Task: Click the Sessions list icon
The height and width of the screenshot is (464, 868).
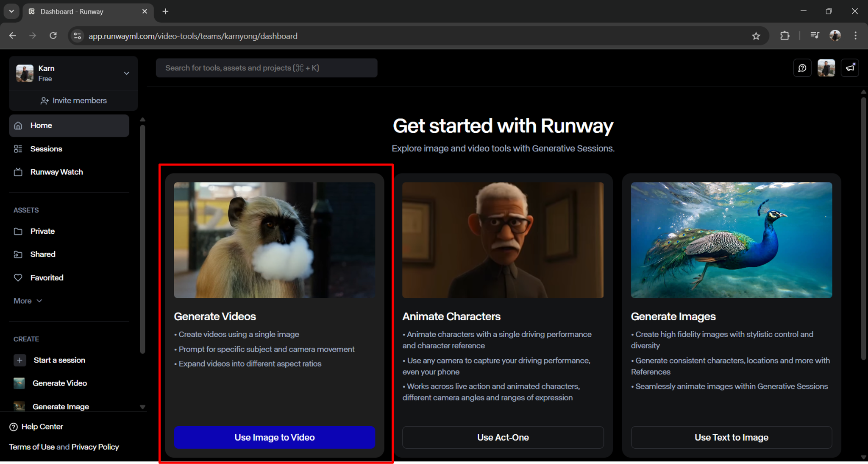Action: pyautogui.click(x=18, y=149)
